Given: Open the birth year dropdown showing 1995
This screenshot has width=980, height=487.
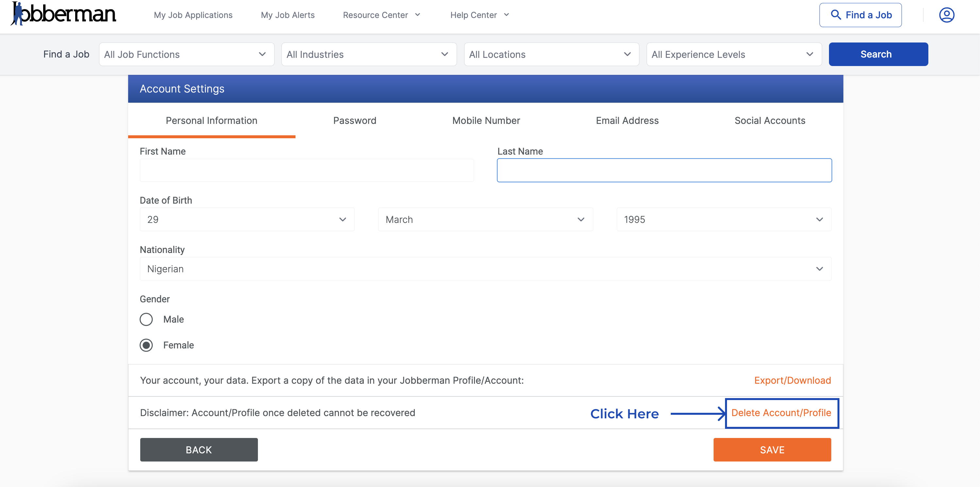Looking at the screenshot, I should 724,220.
